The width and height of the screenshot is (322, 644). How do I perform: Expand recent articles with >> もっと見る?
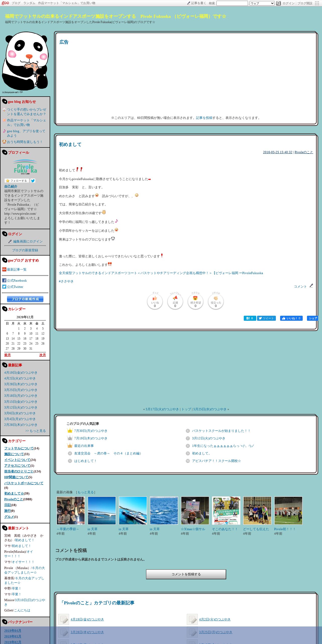click(x=36, y=431)
